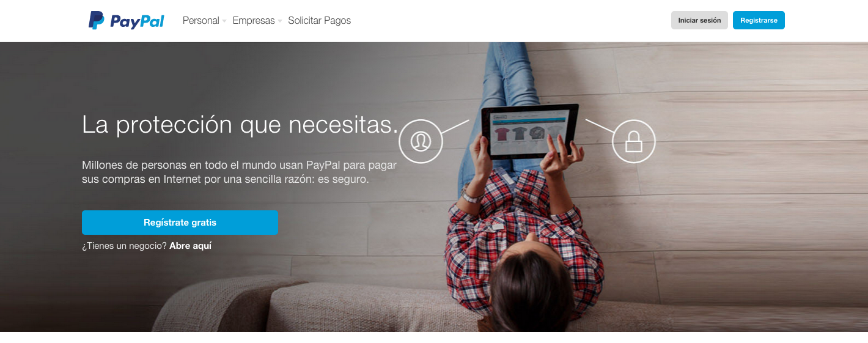Expand the arrow next to Empresas

pos(280,21)
